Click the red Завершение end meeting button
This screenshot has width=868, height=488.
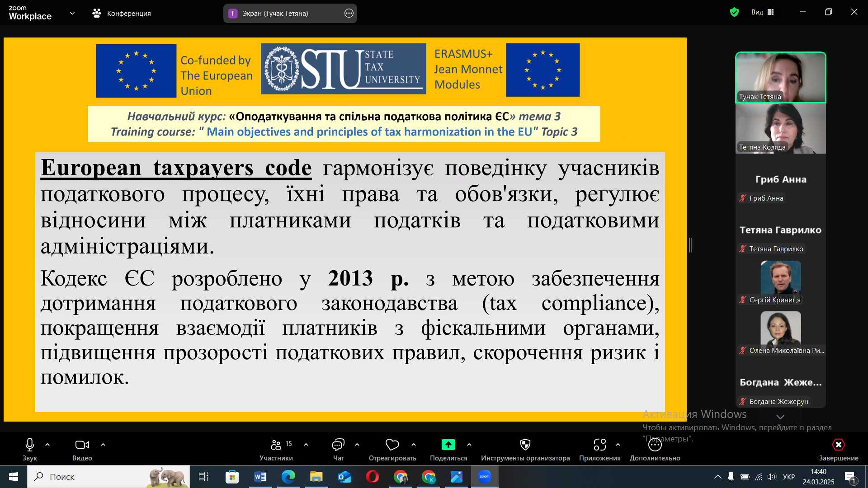click(x=839, y=449)
